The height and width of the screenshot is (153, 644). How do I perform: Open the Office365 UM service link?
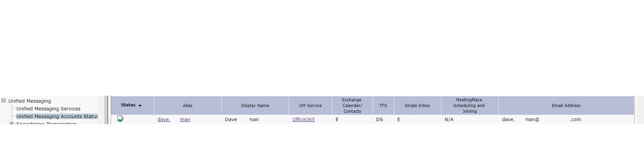pos(303,119)
